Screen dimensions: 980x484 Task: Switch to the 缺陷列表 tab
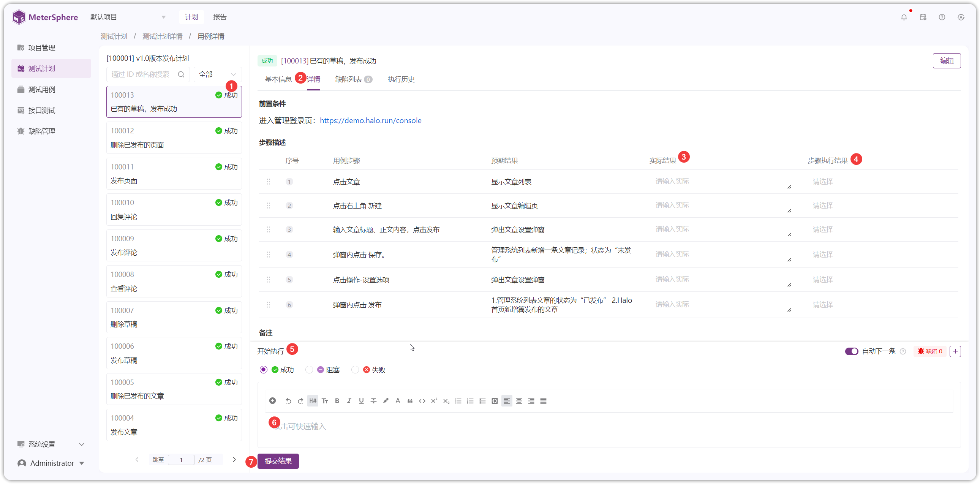(353, 79)
